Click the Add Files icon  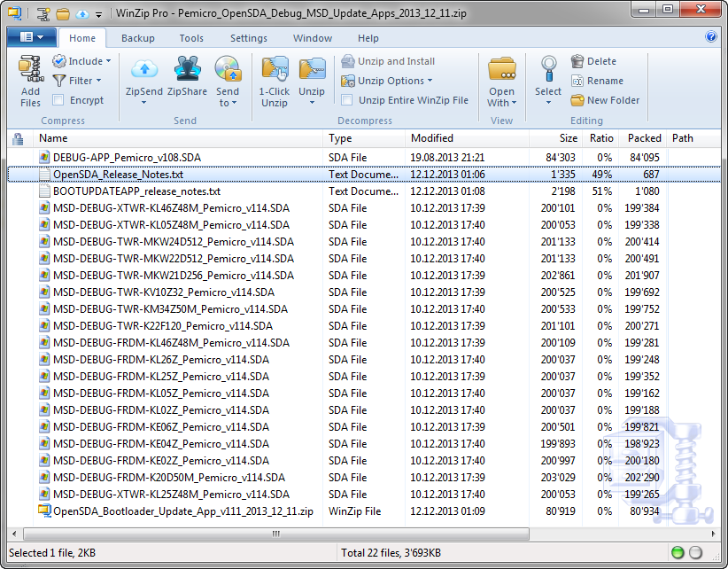30,69
